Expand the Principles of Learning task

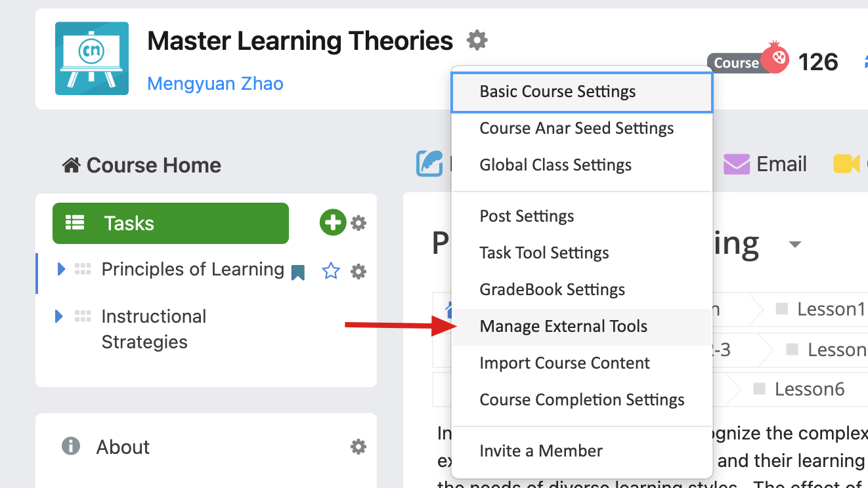pyautogui.click(x=61, y=269)
